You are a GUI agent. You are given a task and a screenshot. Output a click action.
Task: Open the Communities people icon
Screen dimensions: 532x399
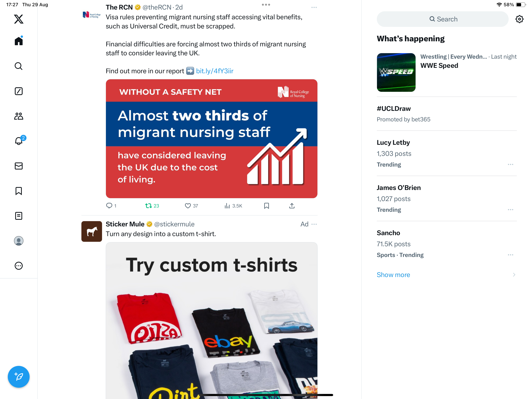[18, 116]
